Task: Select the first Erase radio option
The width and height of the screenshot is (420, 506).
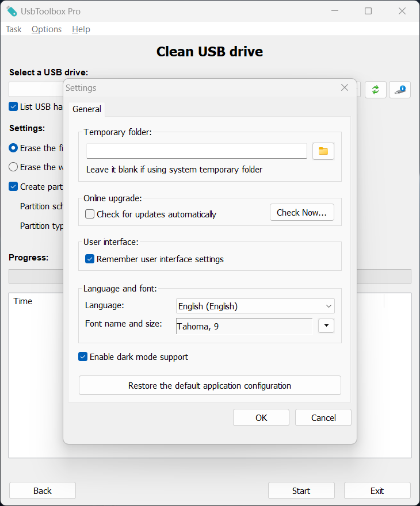Action: (x=13, y=148)
